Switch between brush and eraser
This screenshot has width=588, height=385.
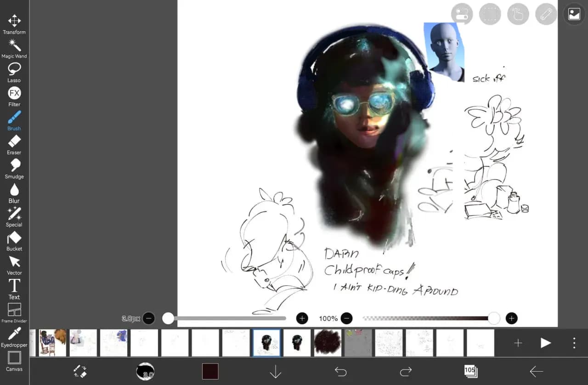80,371
